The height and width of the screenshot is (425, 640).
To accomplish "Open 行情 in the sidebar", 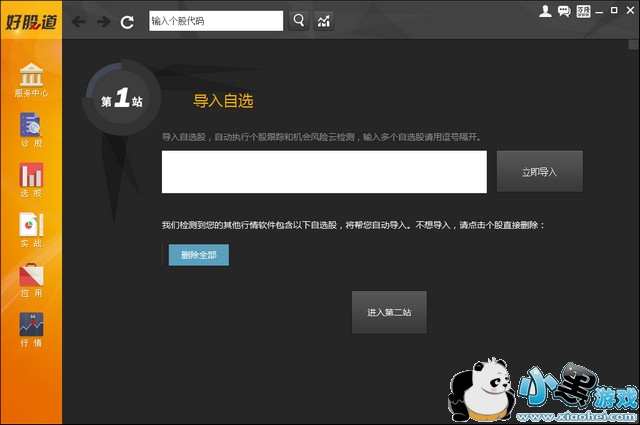I will 31,330.
